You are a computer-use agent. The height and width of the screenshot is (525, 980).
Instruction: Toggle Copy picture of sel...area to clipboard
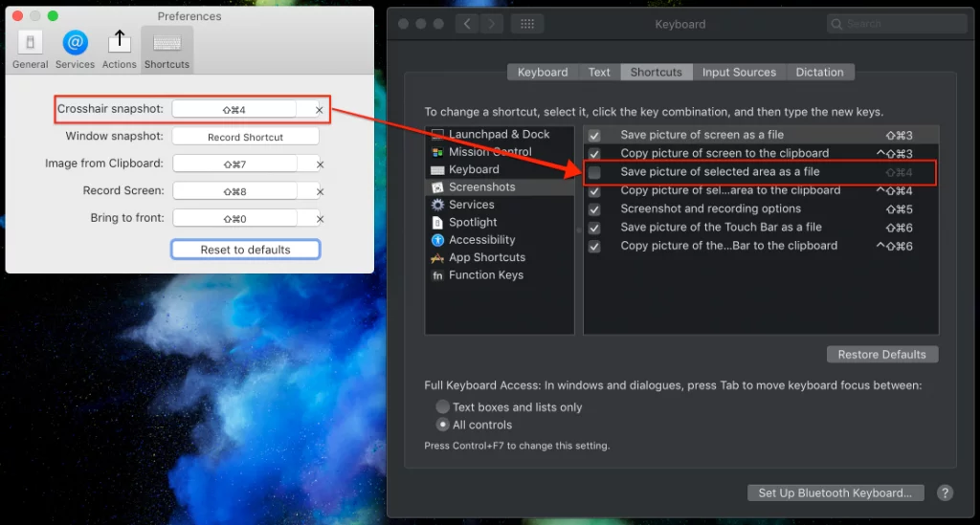[x=594, y=191]
